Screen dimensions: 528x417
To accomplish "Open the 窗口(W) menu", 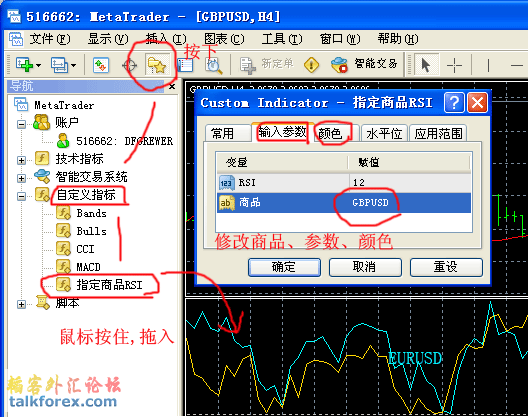I will pos(340,39).
